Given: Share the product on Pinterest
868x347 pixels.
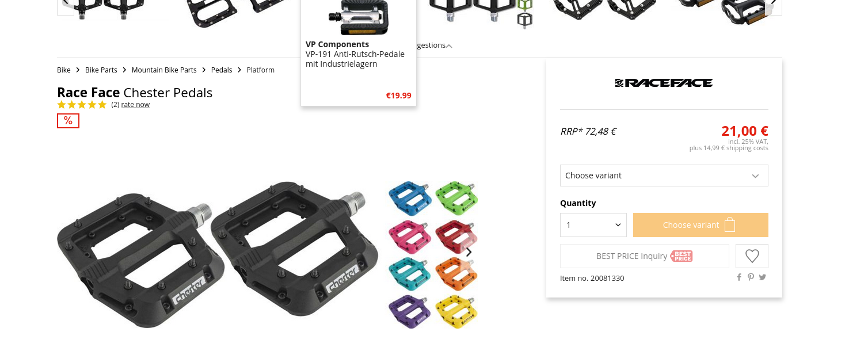Looking at the screenshot, I should [x=751, y=277].
